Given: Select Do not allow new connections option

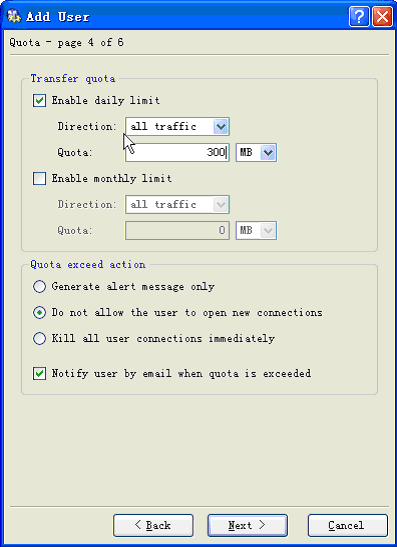Looking at the screenshot, I should (39, 313).
